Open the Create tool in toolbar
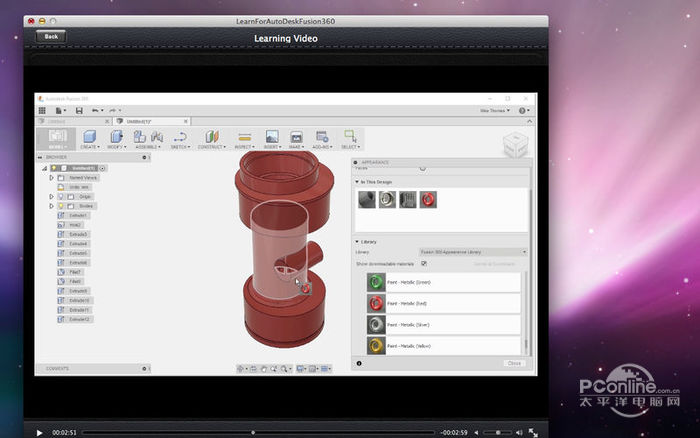The width and height of the screenshot is (700, 438). [89, 137]
